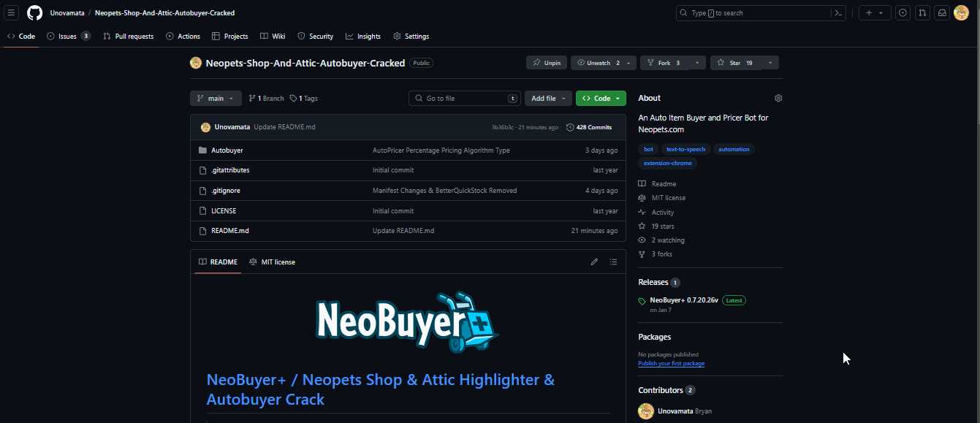Open the green Code dropdown button

coord(601,98)
